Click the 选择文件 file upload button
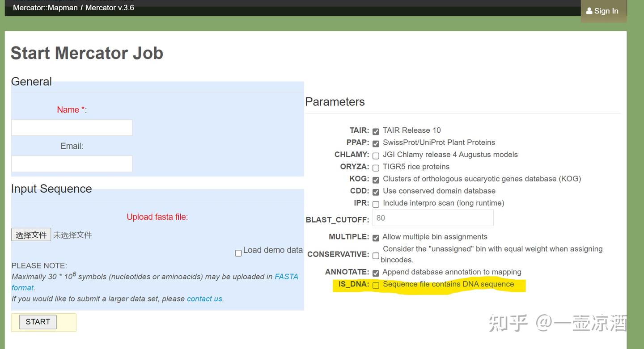This screenshot has width=644, height=349. click(31, 234)
